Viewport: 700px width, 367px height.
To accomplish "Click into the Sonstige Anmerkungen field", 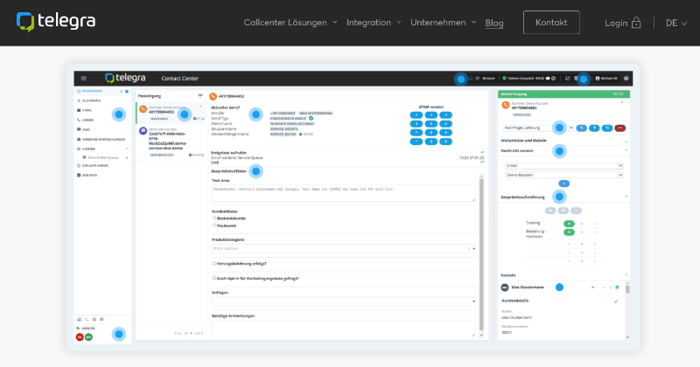I will pos(343,328).
